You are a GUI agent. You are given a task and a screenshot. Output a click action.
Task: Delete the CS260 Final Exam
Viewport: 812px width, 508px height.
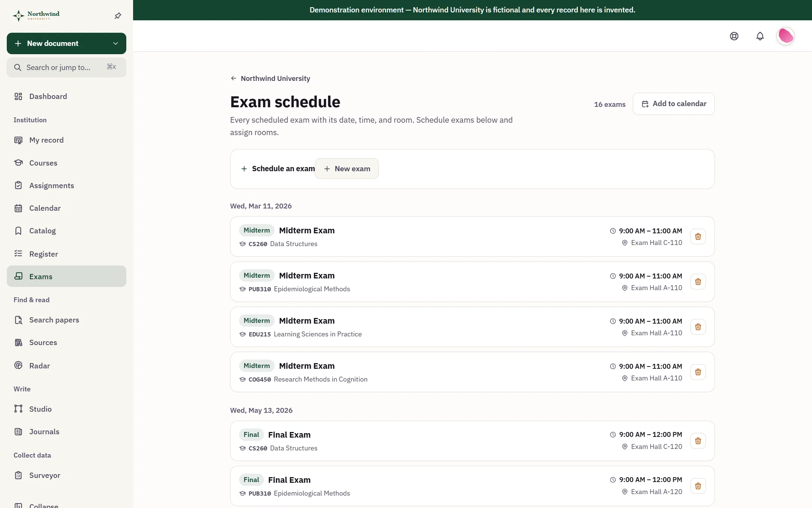pyautogui.click(x=698, y=441)
